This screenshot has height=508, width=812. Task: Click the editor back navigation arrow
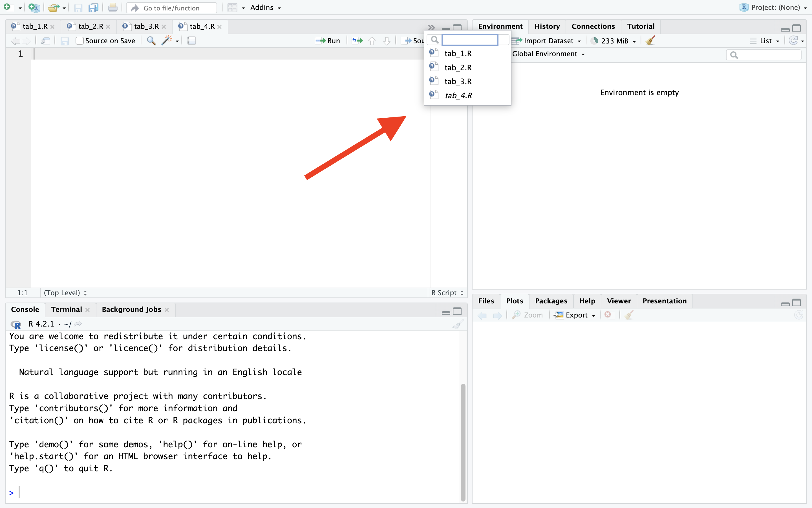[16, 41]
